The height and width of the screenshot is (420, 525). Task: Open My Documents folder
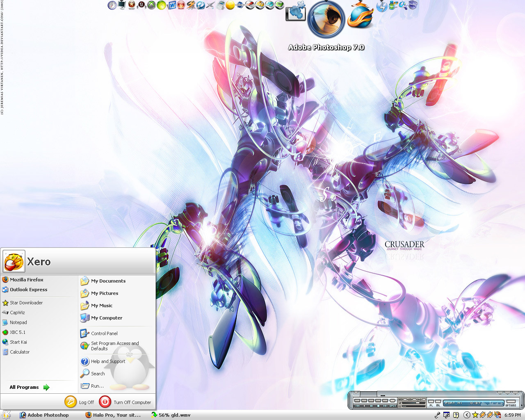103,281
